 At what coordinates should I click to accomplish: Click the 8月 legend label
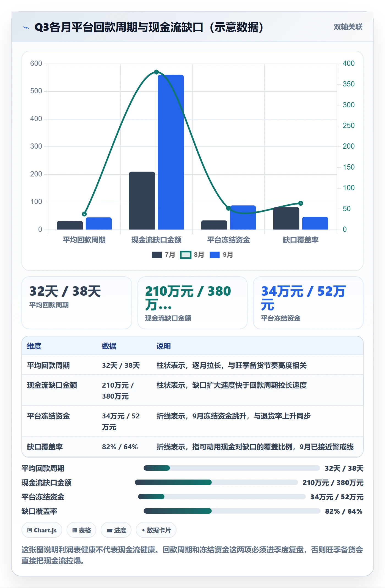(199, 255)
